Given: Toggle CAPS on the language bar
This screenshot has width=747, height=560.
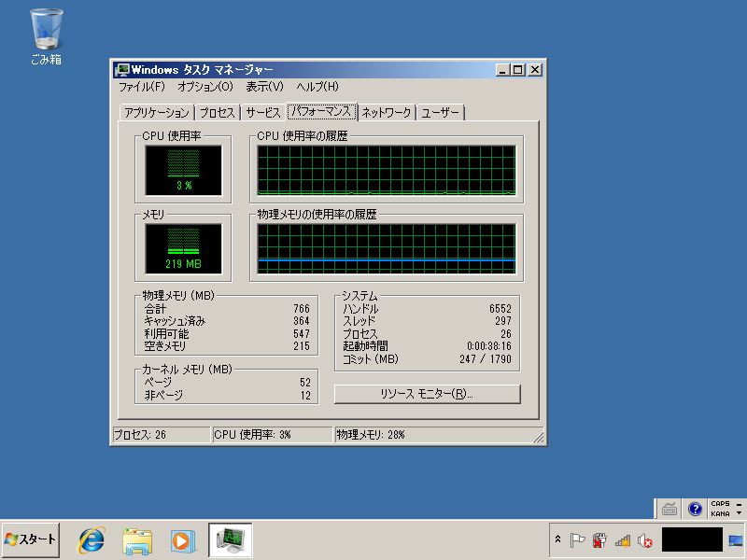Looking at the screenshot, I should [x=719, y=503].
